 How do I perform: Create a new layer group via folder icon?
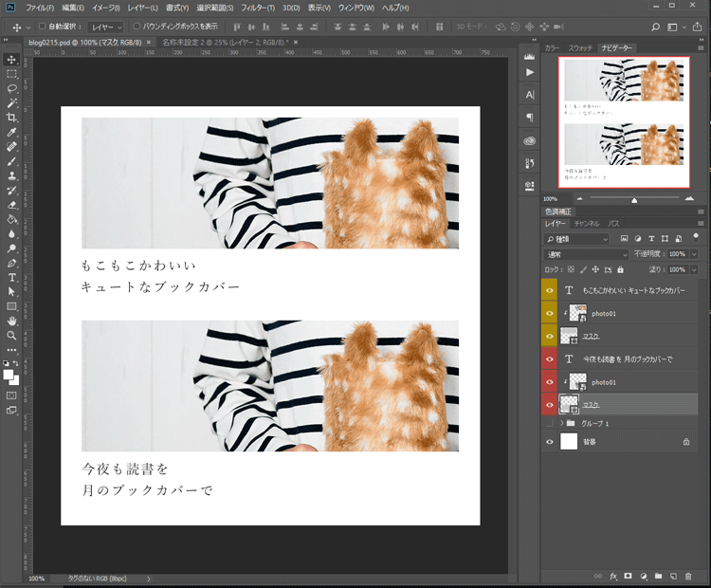[659, 576]
